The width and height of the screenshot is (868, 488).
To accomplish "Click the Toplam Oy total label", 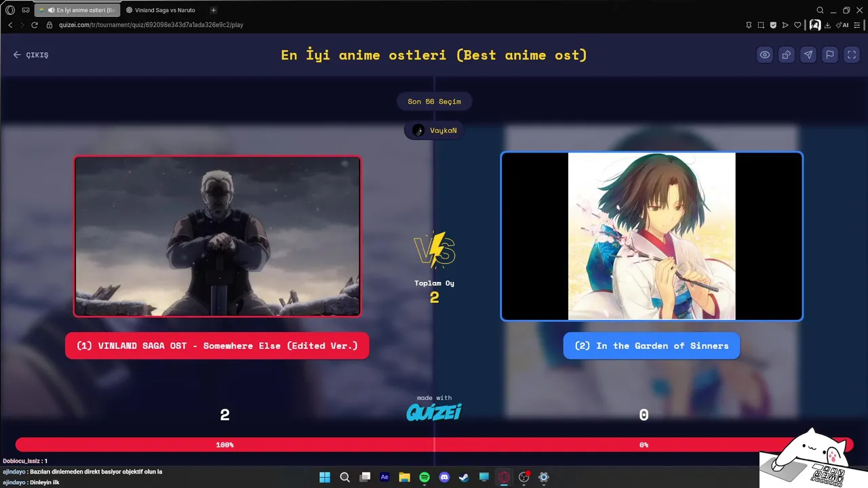I will tap(434, 283).
